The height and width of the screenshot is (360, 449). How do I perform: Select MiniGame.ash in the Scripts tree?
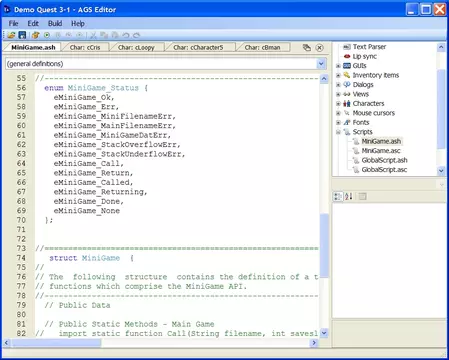tap(381, 141)
